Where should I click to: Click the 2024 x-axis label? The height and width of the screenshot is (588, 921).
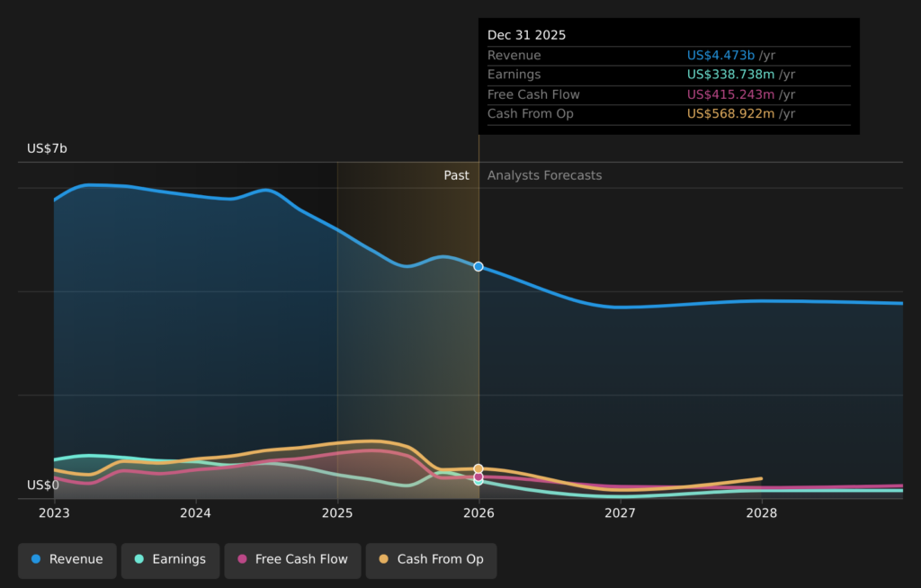click(x=195, y=513)
